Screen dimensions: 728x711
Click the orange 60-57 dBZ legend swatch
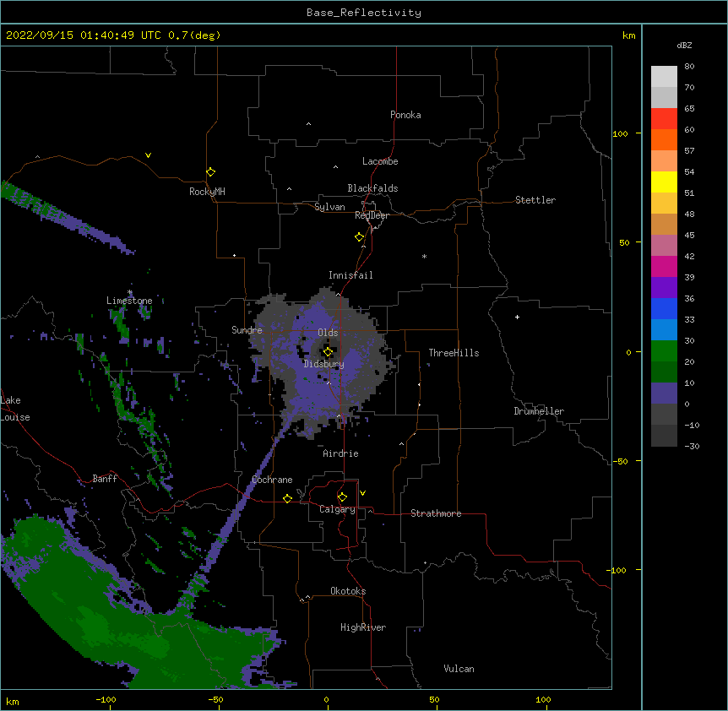(x=664, y=139)
